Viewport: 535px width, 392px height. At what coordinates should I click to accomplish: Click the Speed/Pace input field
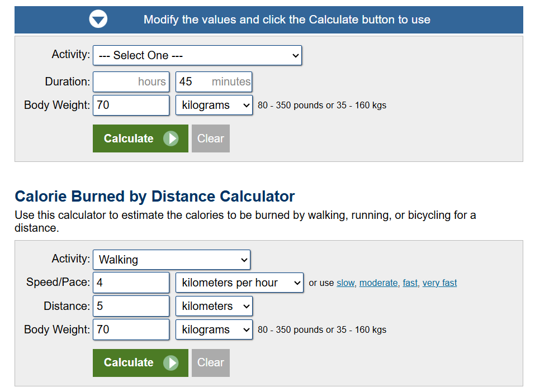(x=131, y=283)
